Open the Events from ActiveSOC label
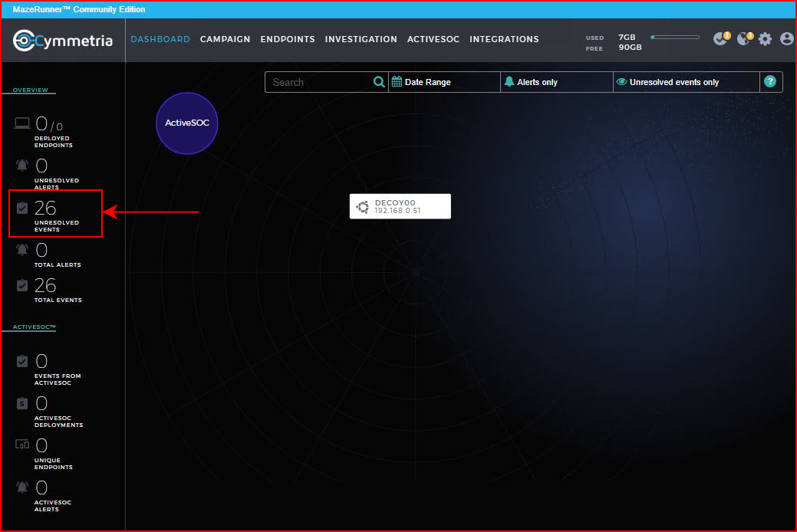The image size is (797, 532). click(x=58, y=379)
